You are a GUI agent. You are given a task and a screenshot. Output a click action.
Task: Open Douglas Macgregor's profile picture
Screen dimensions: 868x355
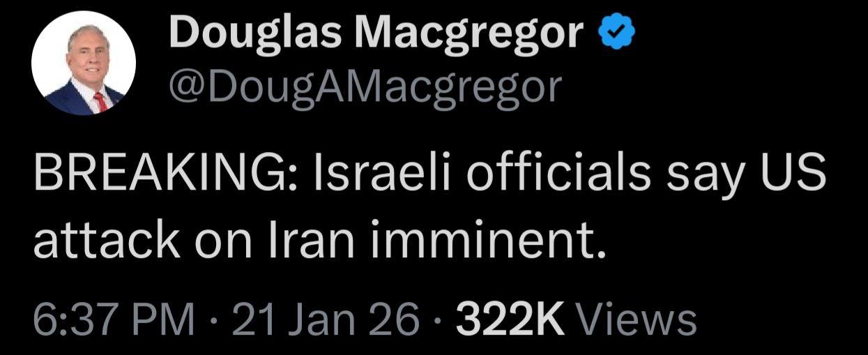84,63
